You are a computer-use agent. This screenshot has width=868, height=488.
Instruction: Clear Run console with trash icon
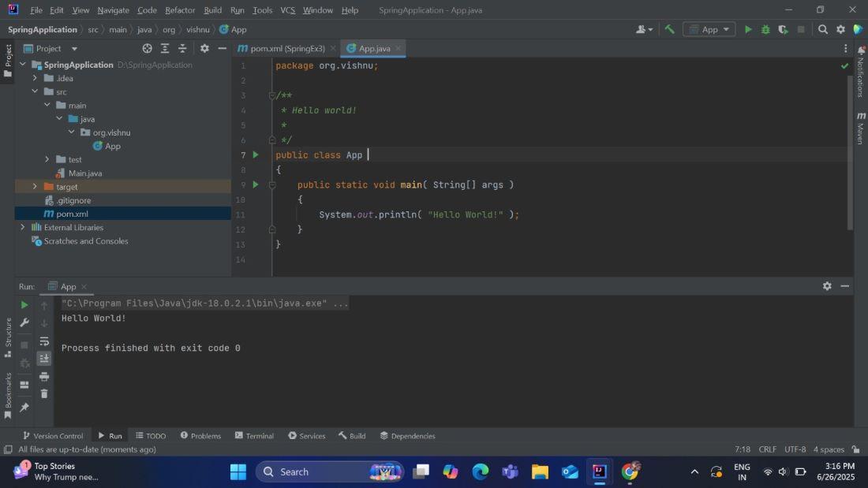44,393
